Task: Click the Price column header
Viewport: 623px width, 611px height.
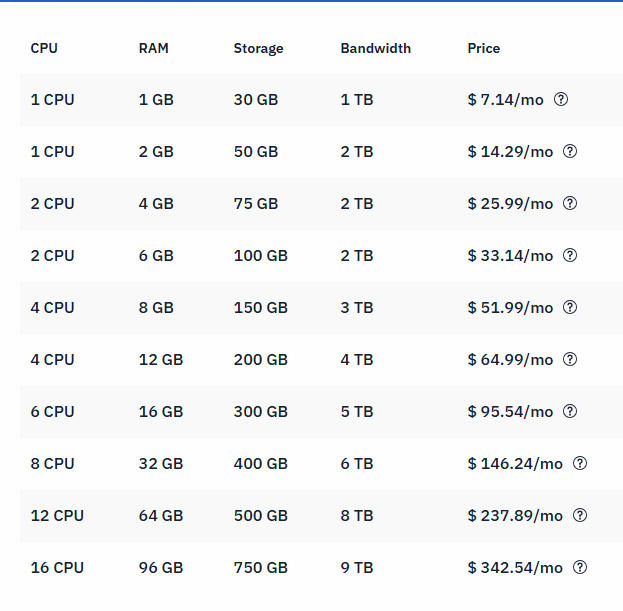Action: point(483,48)
